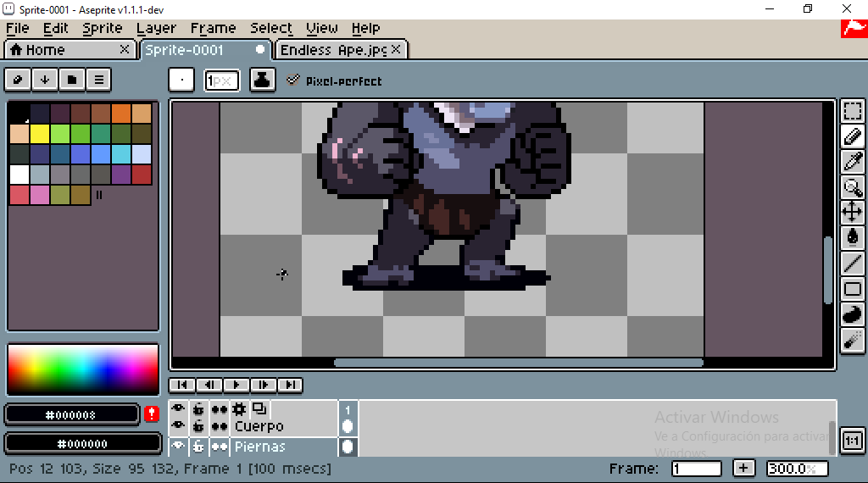Select the Move tool with four arrows
Screen dimensions: 868x483
pos(853,212)
